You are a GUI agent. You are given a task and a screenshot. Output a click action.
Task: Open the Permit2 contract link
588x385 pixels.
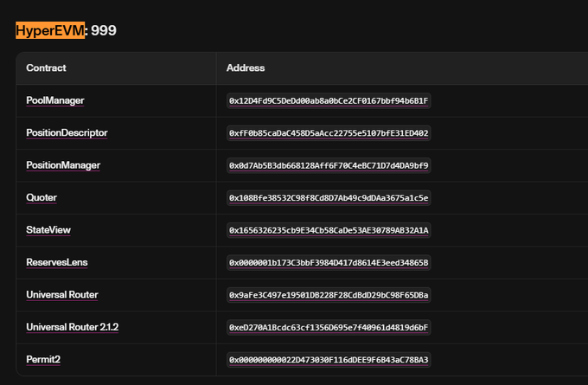coord(43,360)
